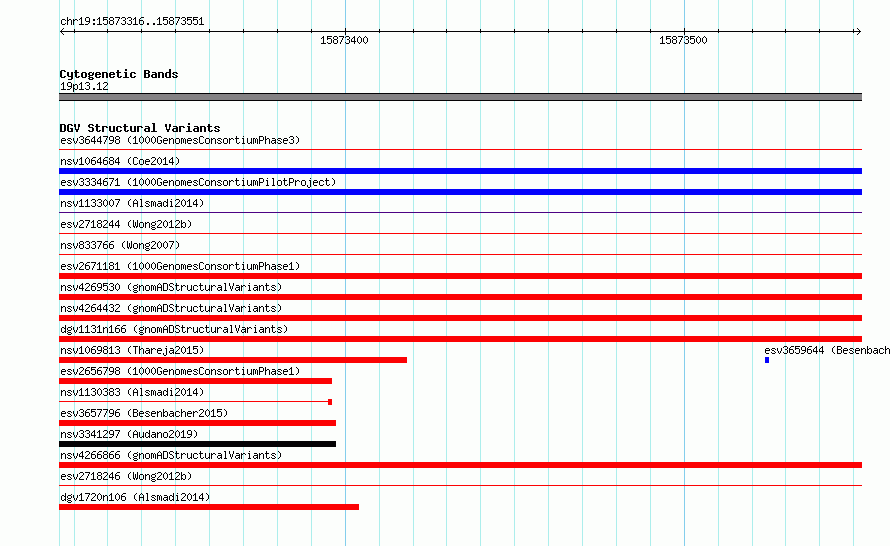Open variant label nsv833766 (Wong2007)

(x=120, y=245)
